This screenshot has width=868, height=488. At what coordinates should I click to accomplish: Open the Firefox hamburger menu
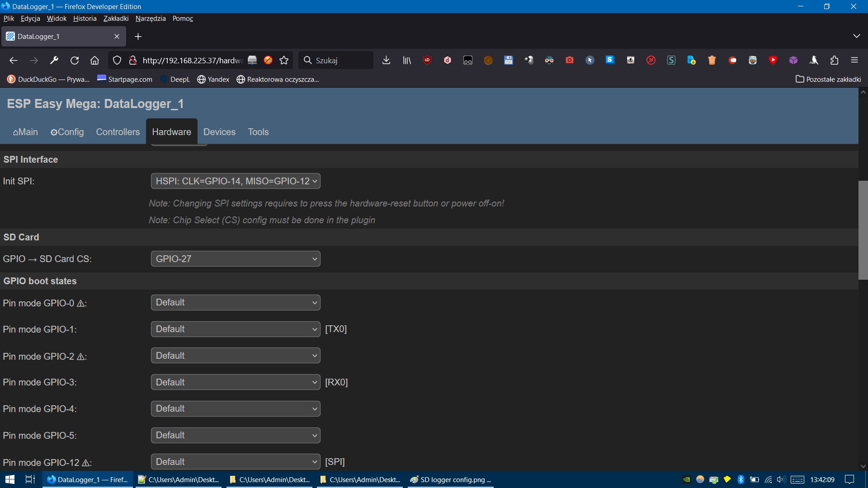[855, 60]
